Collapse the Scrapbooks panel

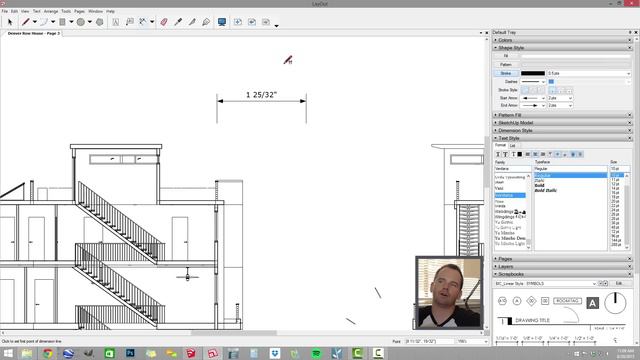511,274
